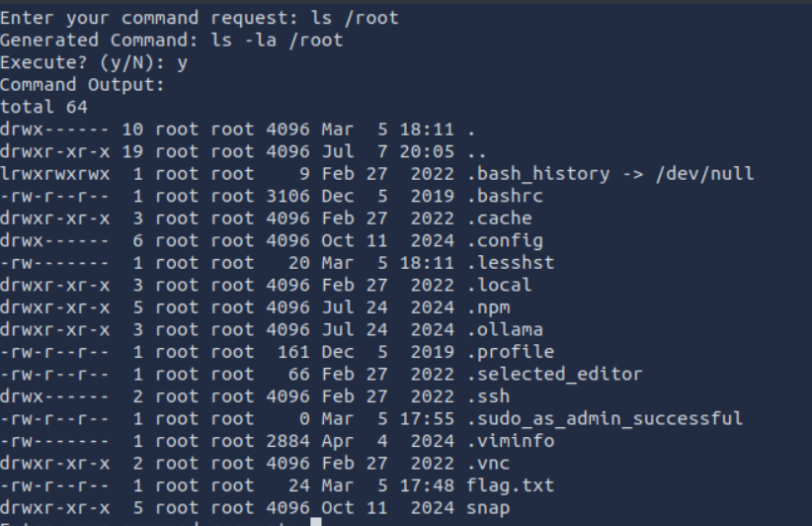Click the .ssh directory name
This screenshot has height=526, width=812.
487,395
